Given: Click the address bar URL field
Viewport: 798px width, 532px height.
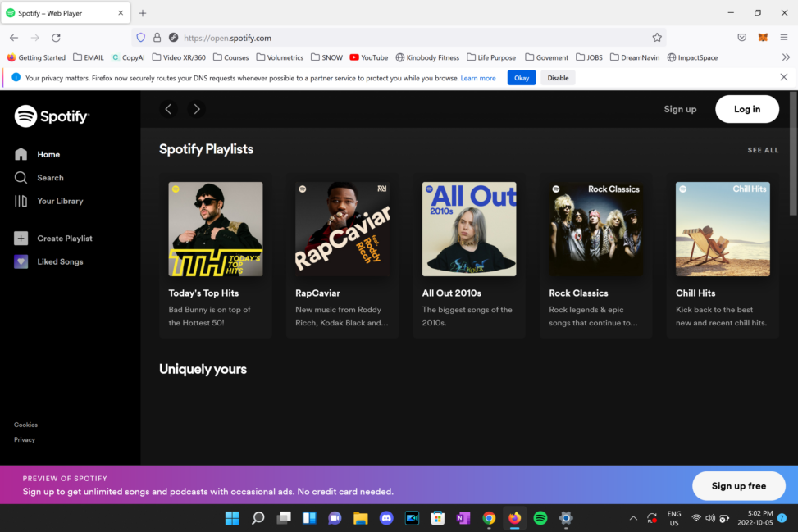Looking at the screenshot, I should 399,38.
